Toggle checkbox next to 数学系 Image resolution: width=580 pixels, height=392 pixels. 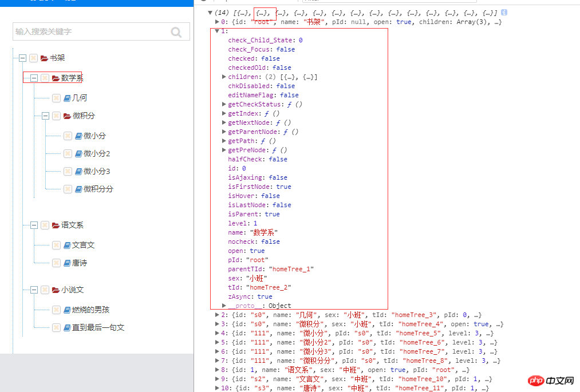[x=45, y=78]
